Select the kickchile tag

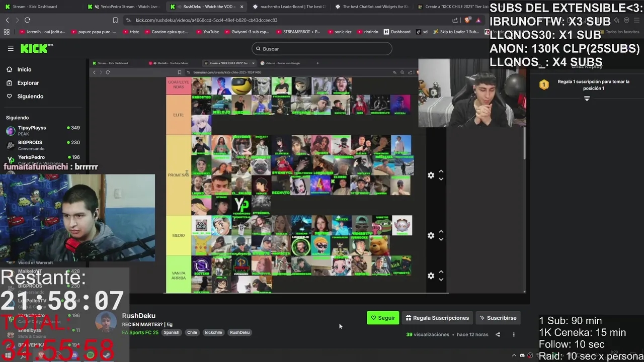tap(213, 332)
